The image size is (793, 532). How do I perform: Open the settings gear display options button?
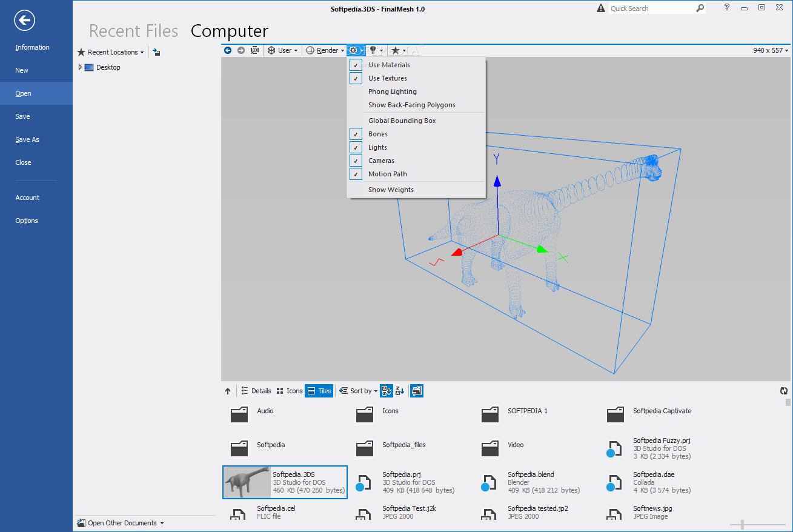pos(354,50)
